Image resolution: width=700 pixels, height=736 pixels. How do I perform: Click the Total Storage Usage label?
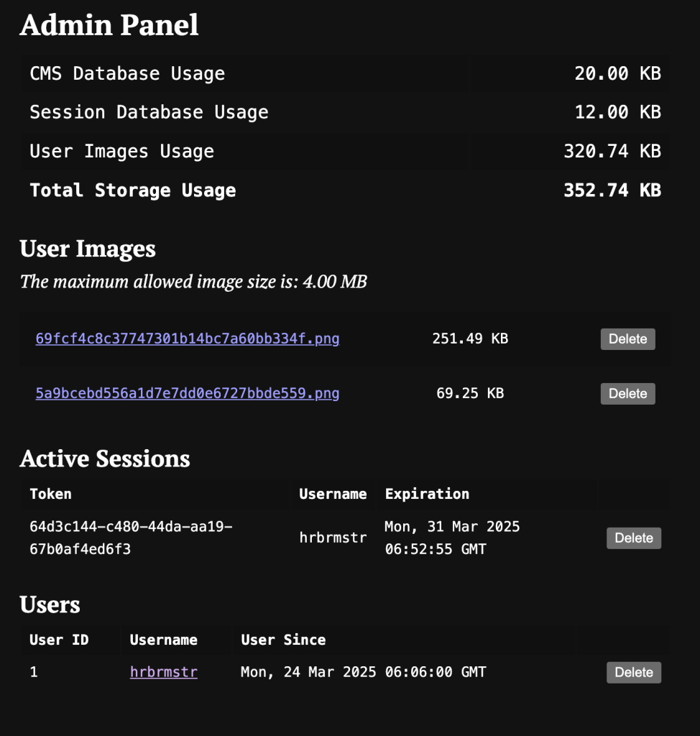coord(133,190)
